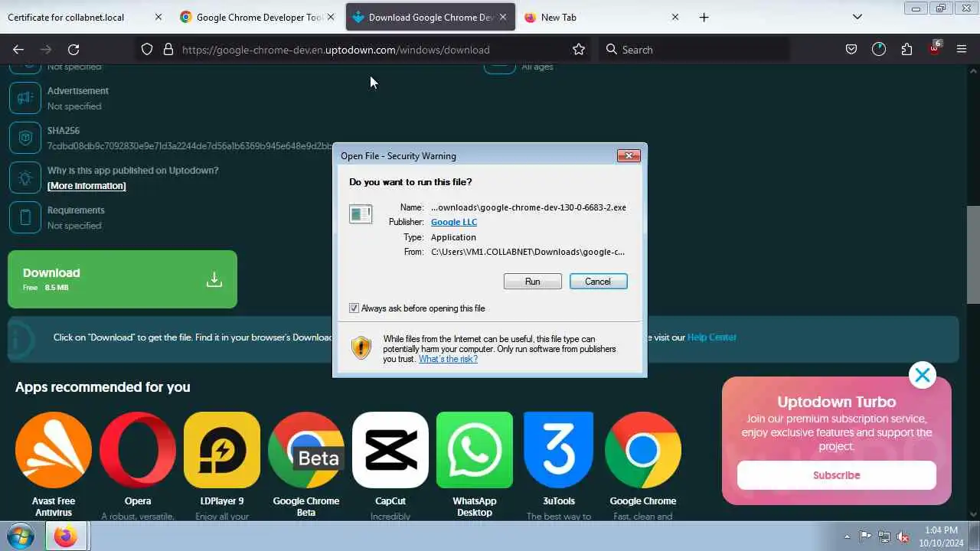Click the Firefox Search box

694,50
